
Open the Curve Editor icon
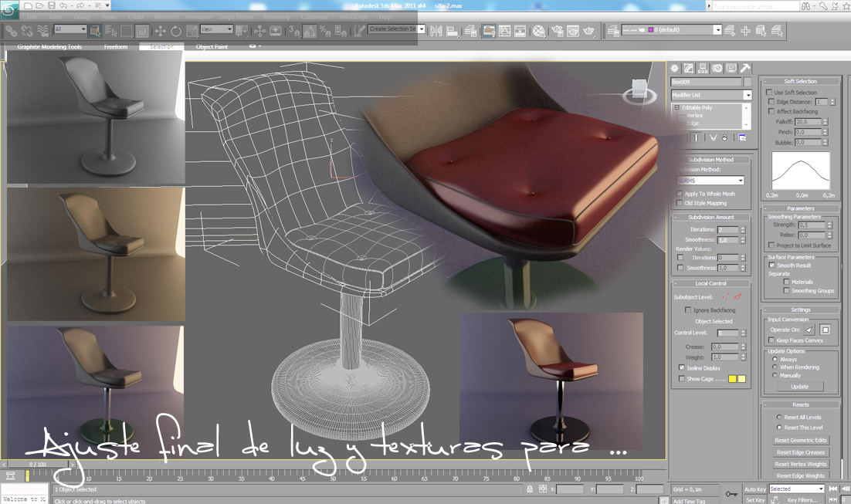pyautogui.click(x=505, y=31)
